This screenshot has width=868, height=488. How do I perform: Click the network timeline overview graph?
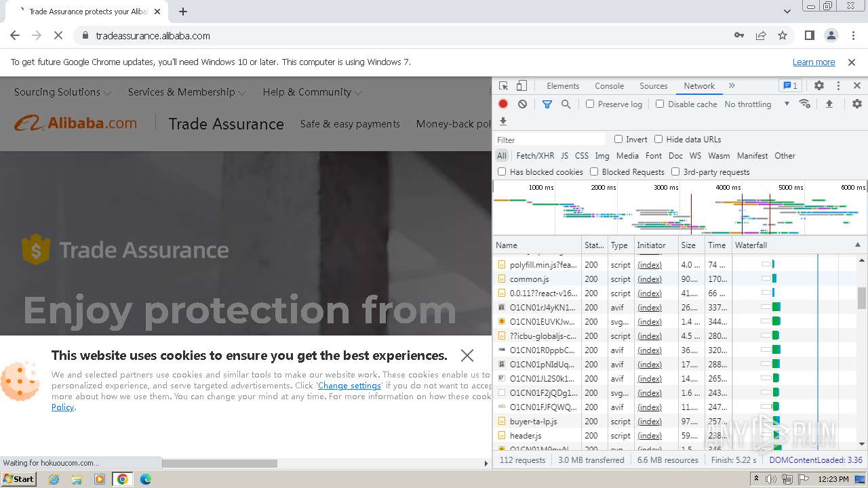(679, 208)
